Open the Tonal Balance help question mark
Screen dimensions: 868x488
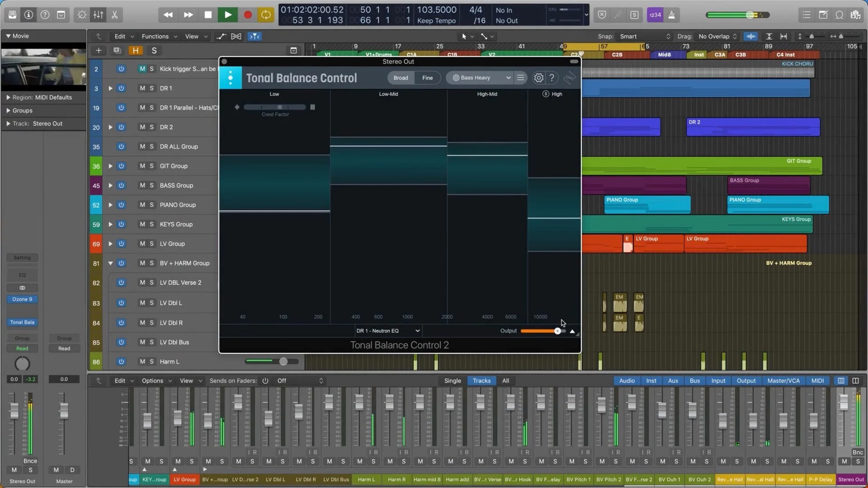(x=552, y=78)
